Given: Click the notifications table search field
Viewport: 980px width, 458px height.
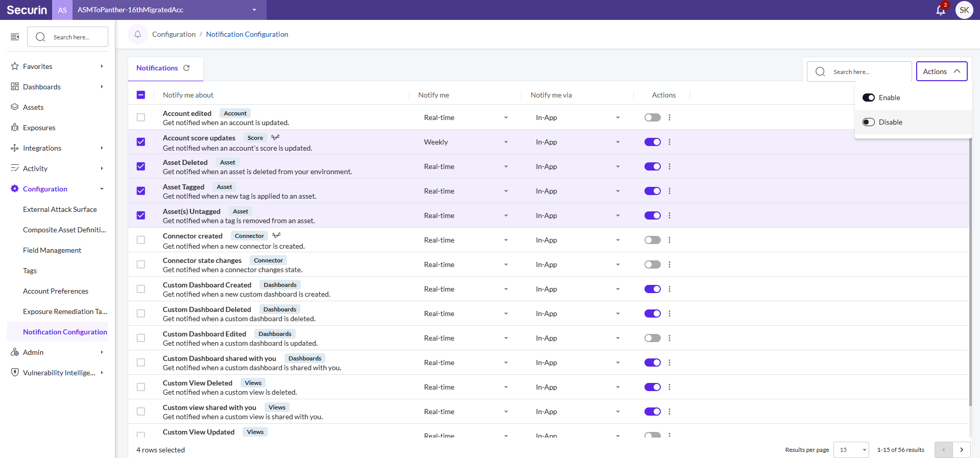Looking at the screenshot, I should [859, 71].
